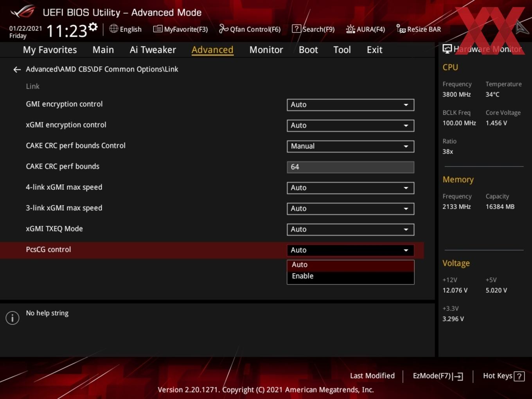The image size is (532, 399).
Task: Click Last Modified
Action: click(372, 376)
